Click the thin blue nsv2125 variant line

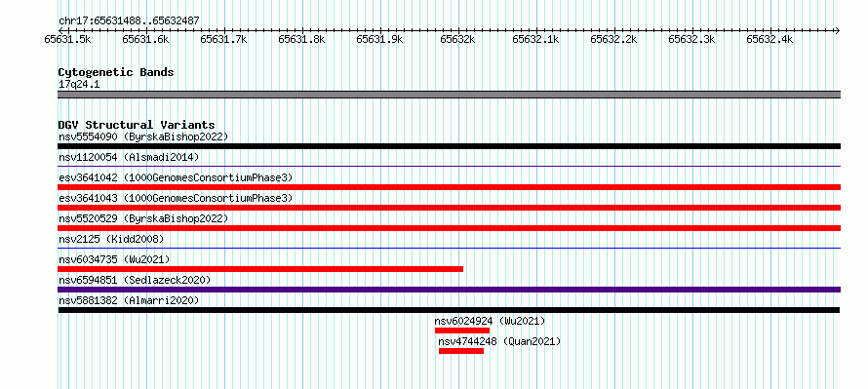click(450, 248)
